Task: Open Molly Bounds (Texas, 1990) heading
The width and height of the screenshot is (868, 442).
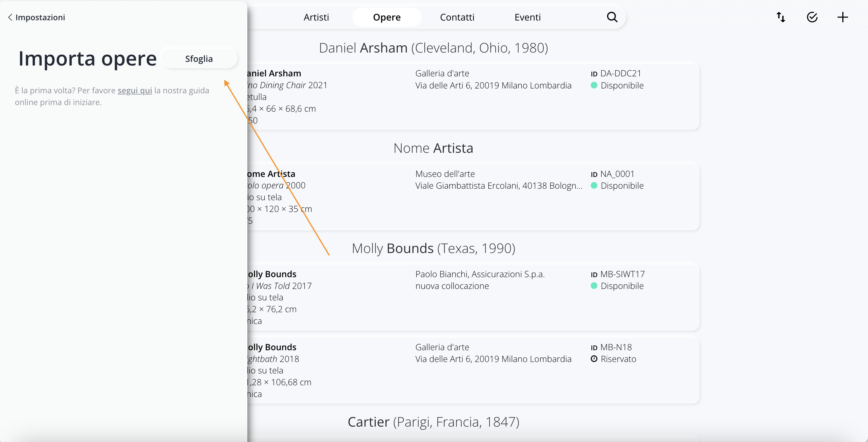Action: click(x=433, y=248)
